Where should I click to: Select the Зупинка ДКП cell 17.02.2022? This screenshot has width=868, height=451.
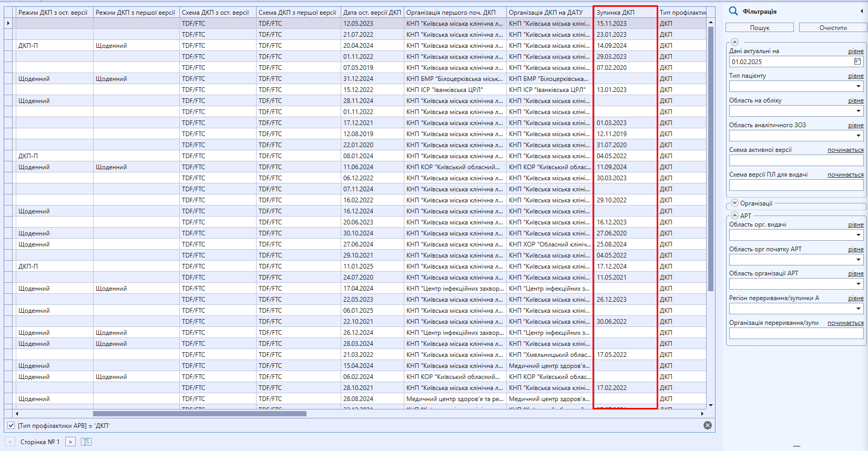625,387
